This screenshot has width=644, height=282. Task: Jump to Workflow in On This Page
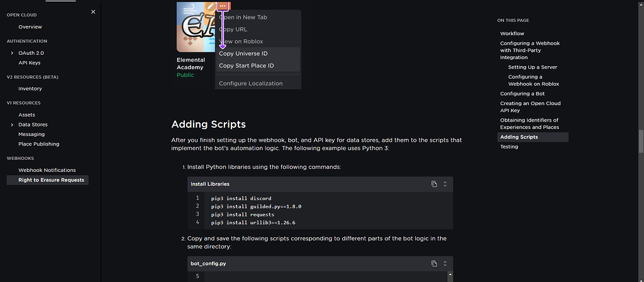[512, 33]
